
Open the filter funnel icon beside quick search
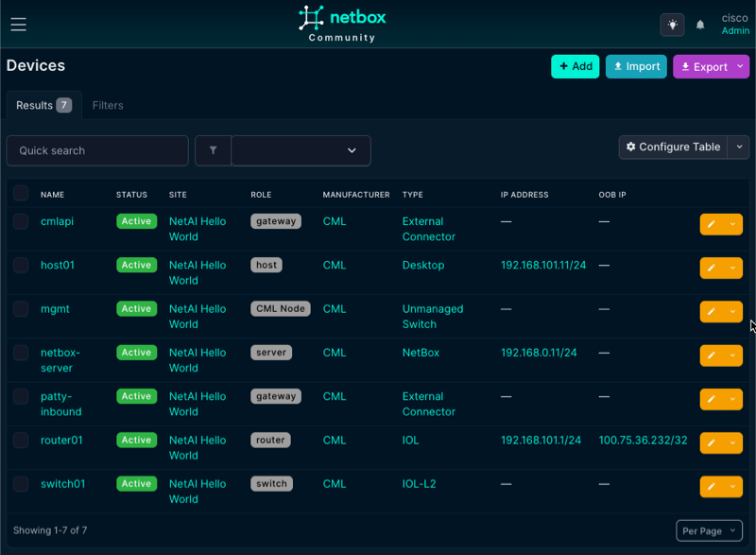point(213,150)
